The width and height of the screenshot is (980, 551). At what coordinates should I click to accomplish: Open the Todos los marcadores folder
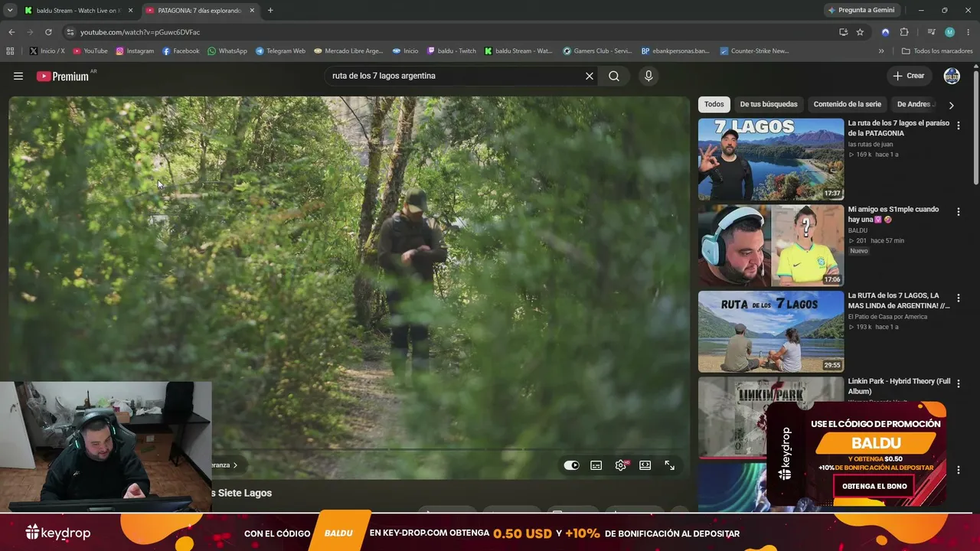[x=937, y=51]
